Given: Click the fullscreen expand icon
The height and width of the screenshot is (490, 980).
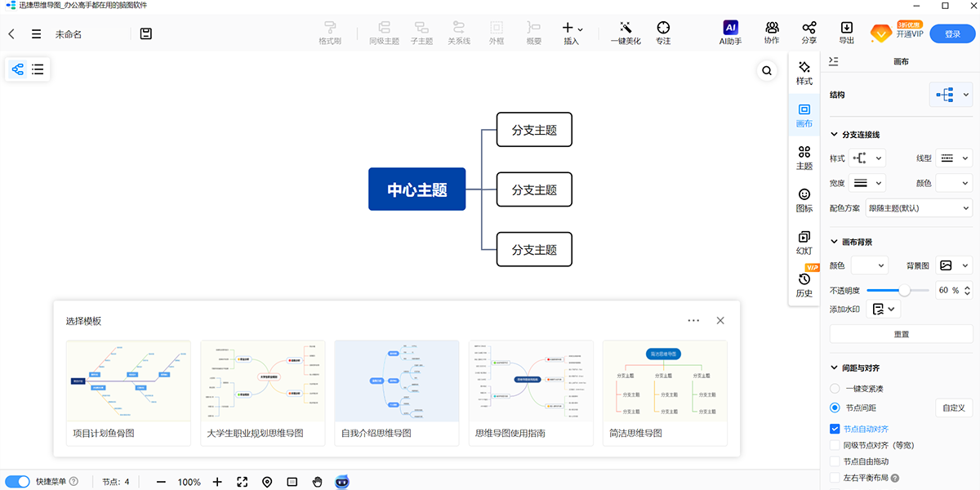Looking at the screenshot, I should pyautogui.click(x=243, y=482).
